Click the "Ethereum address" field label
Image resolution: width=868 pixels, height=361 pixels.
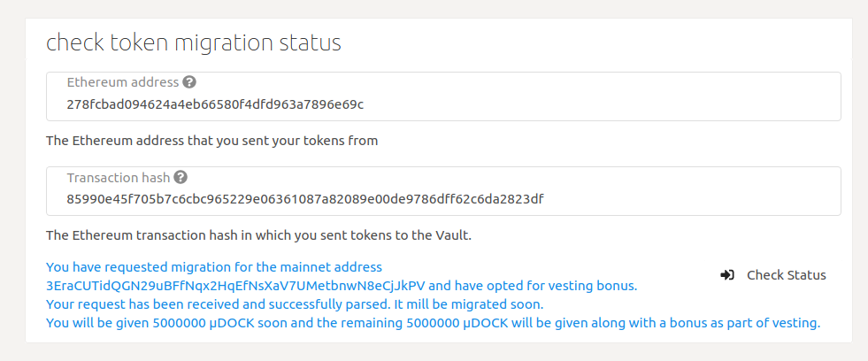123,82
